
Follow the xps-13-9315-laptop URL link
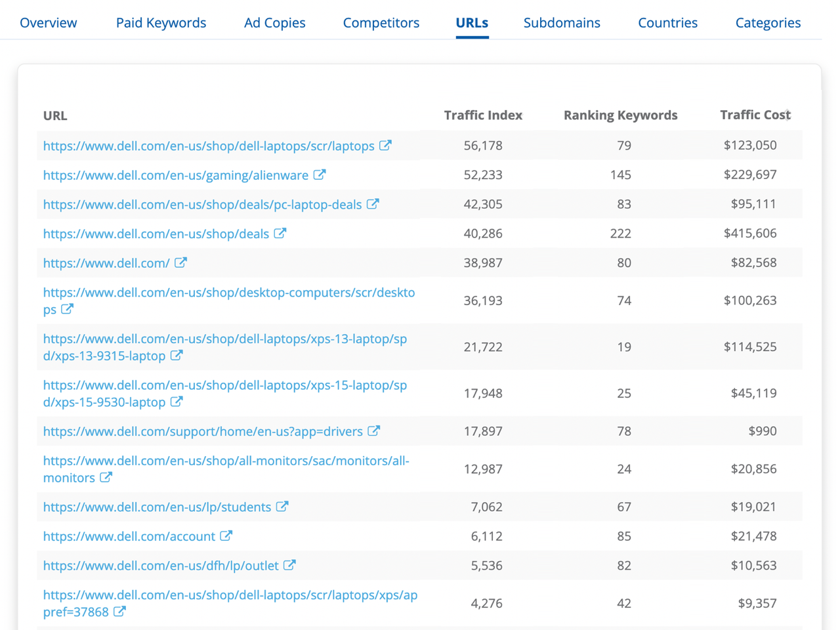coord(225,347)
